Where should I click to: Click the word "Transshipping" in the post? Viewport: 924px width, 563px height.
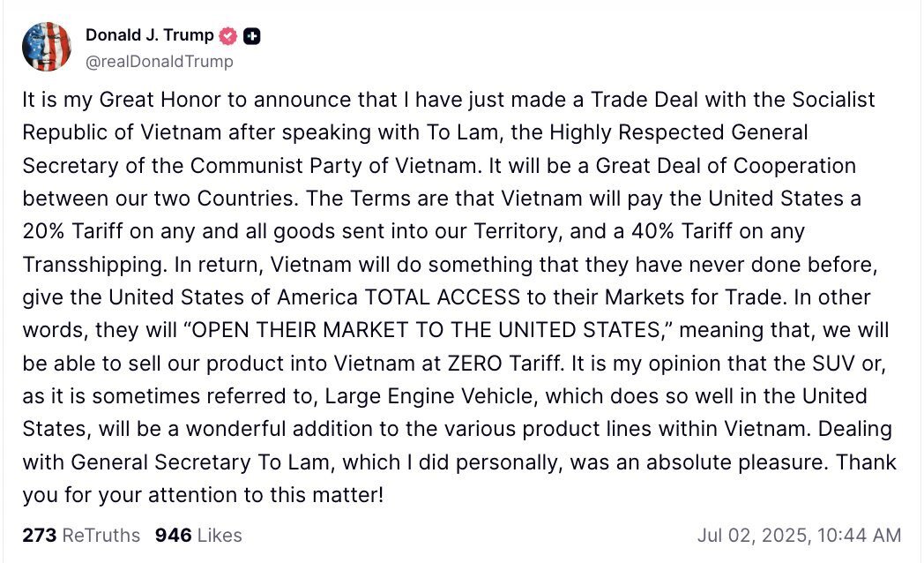click(x=93, y=265)
